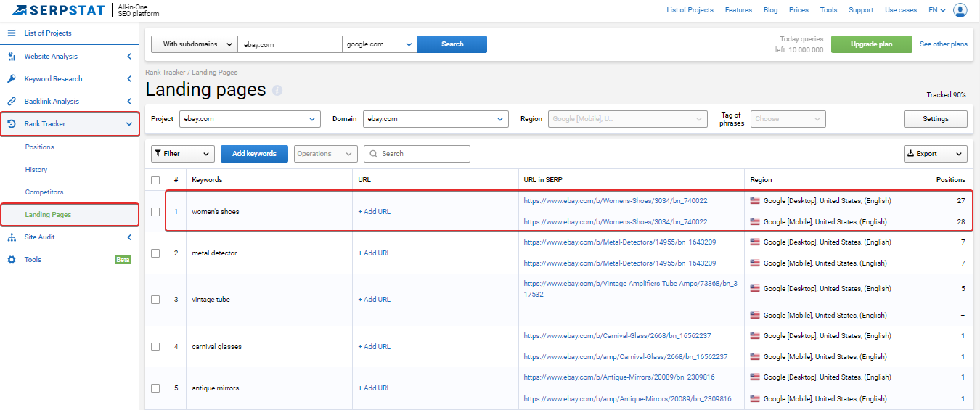Check the antique mirrors row checkbox

click(155, 388)
